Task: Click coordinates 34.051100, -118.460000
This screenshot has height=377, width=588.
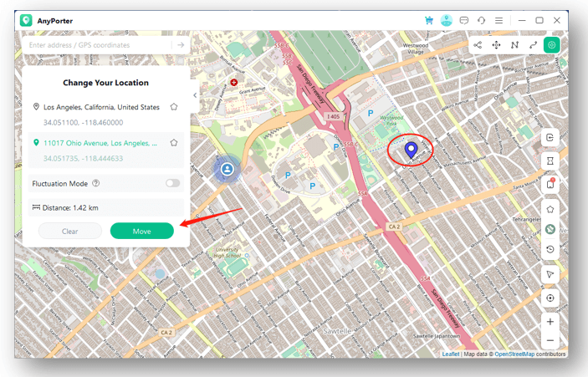Action: (83, 123)
